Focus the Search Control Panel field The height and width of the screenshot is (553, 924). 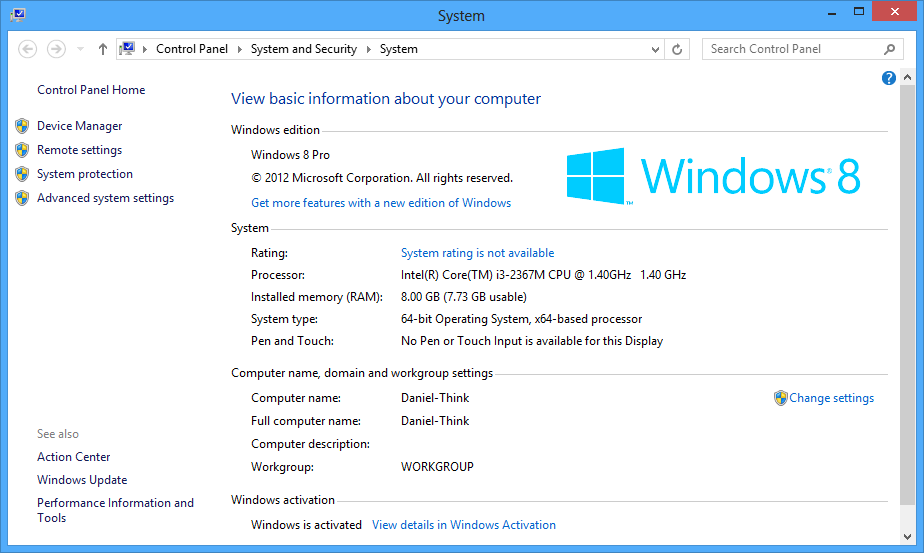pos(803,49)
